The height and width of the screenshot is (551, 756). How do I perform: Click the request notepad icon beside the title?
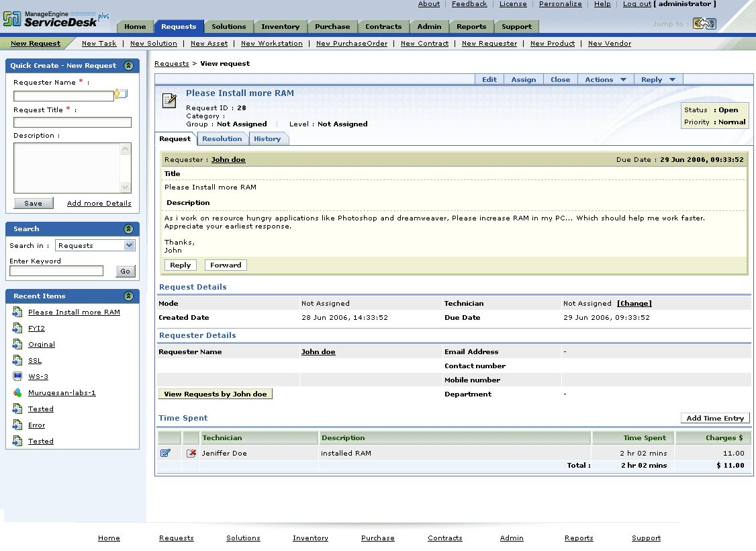coord(170,101)
